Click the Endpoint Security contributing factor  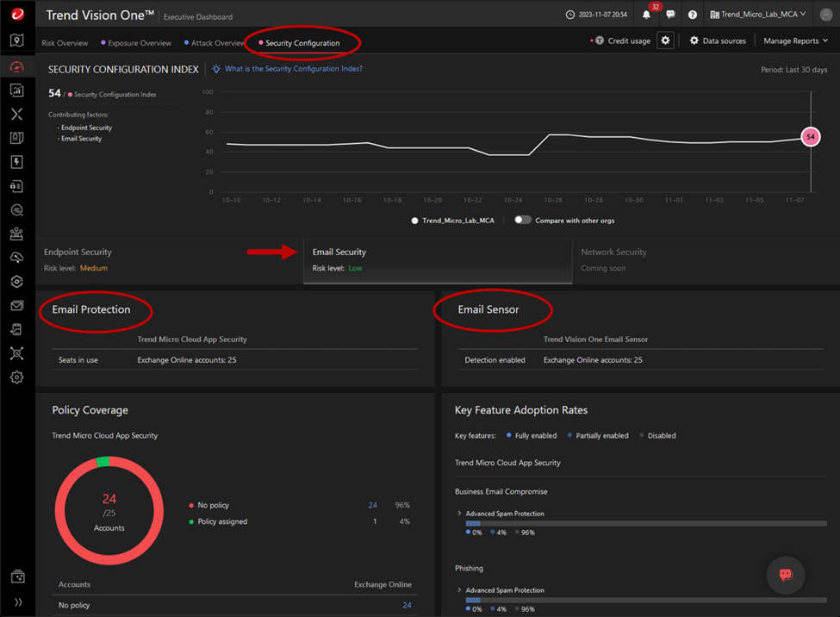pyautogui.click(x=86, y=128)
